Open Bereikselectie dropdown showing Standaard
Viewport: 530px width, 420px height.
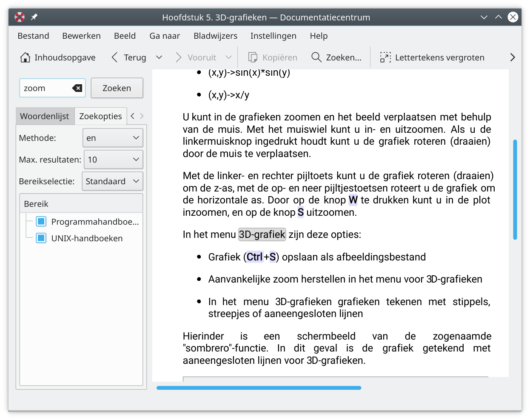pos(113,181)
